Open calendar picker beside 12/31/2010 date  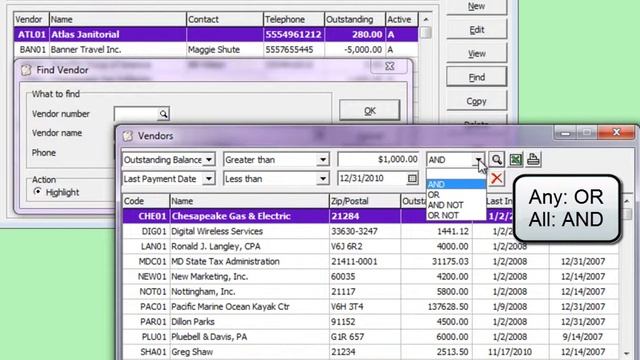[412, 178]
